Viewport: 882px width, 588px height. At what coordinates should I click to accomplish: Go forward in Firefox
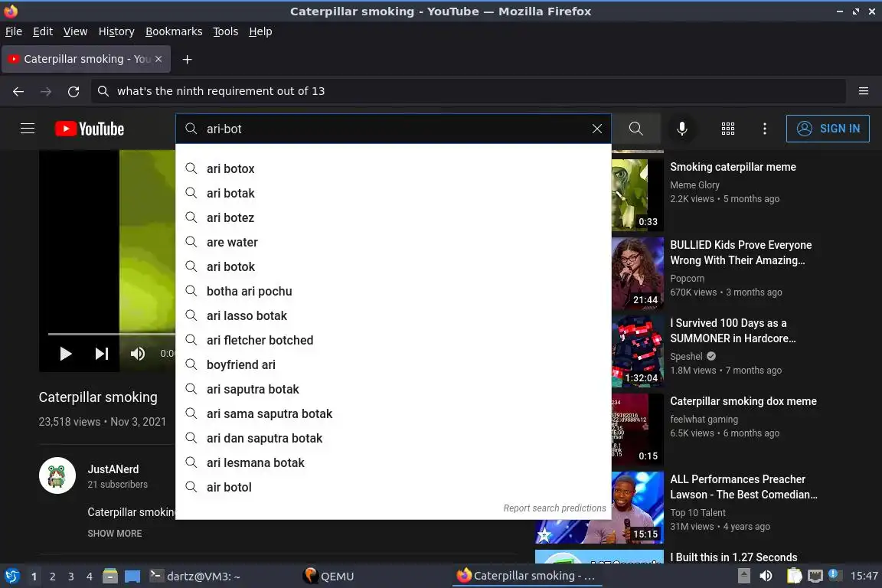pyautogui.click(x=46, y=91)
